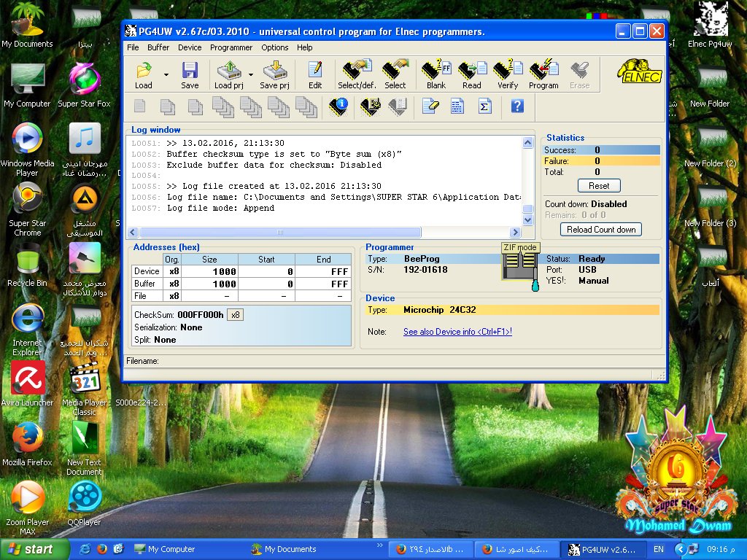Image resolution: width=747 pixels, height=560 pixels.
Task: Click the blue question mark help icon
Action: click(517, 106)
